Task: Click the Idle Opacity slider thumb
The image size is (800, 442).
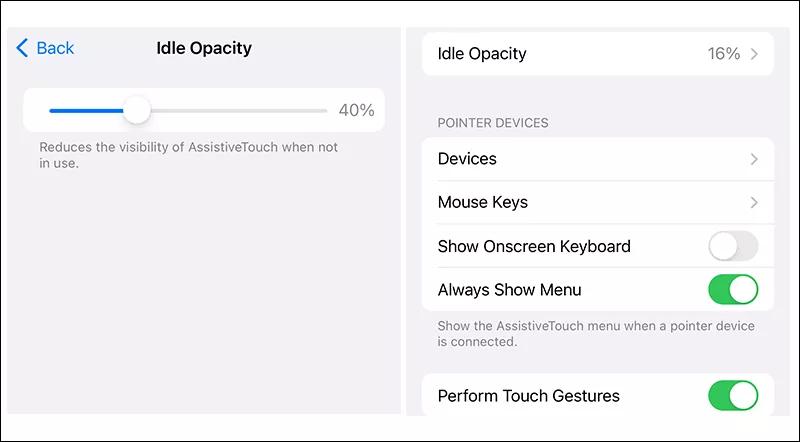Action: pos(137,110)
